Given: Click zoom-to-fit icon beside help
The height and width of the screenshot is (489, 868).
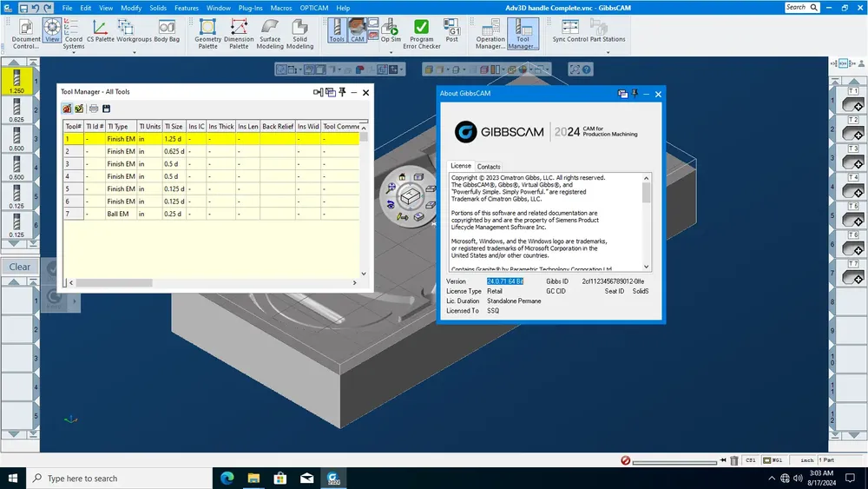Looking at the screenshot, I should tap(575, 69).
